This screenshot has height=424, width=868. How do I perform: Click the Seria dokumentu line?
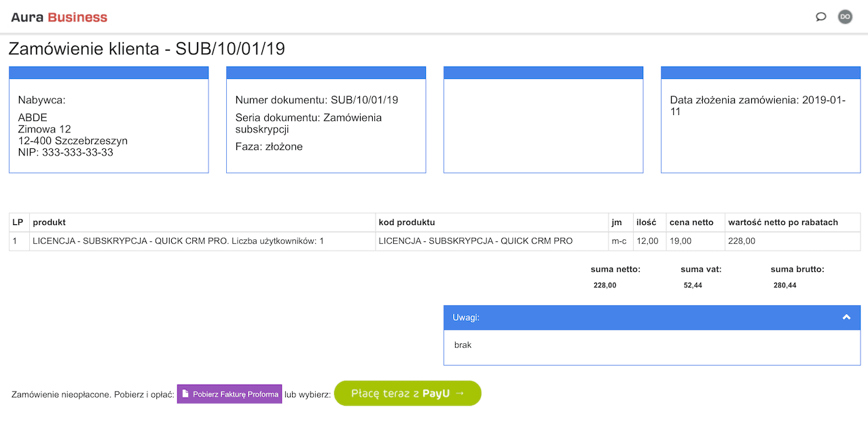pos(309,123)
